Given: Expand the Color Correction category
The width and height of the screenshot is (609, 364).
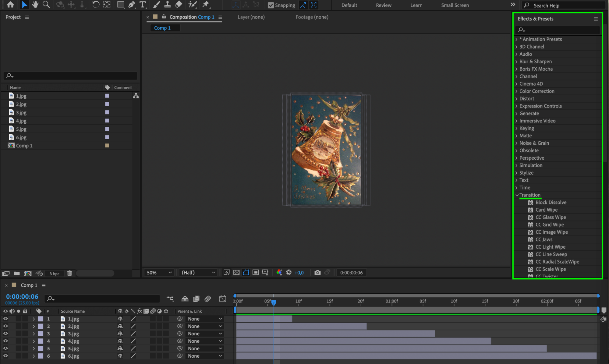Looking at the screenshot, I should (x=516, y=91).
